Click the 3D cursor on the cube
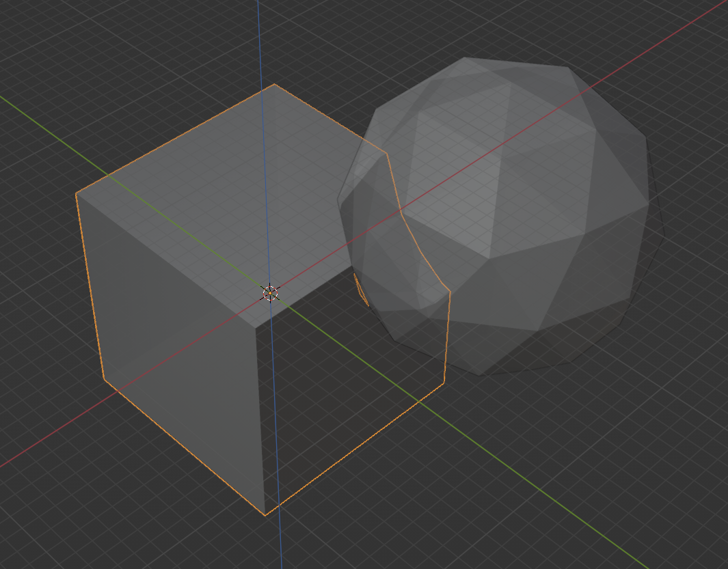728x569 pixels. tap(270, 293)
